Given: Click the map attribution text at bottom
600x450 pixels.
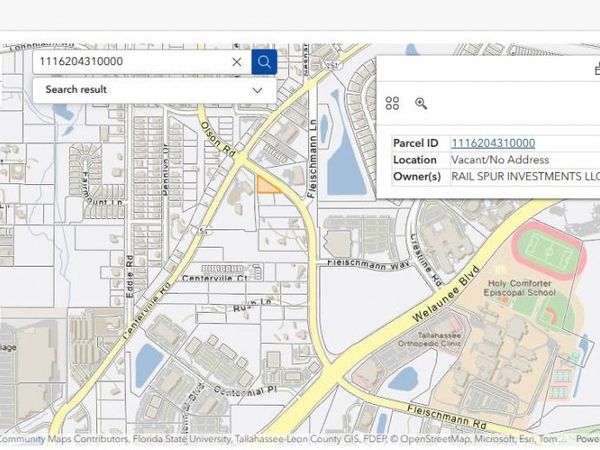Looking at the screenshot, I should [284, 439].
